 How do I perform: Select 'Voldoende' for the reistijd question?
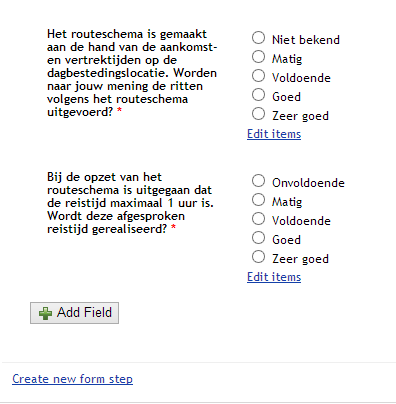point(258,219)
